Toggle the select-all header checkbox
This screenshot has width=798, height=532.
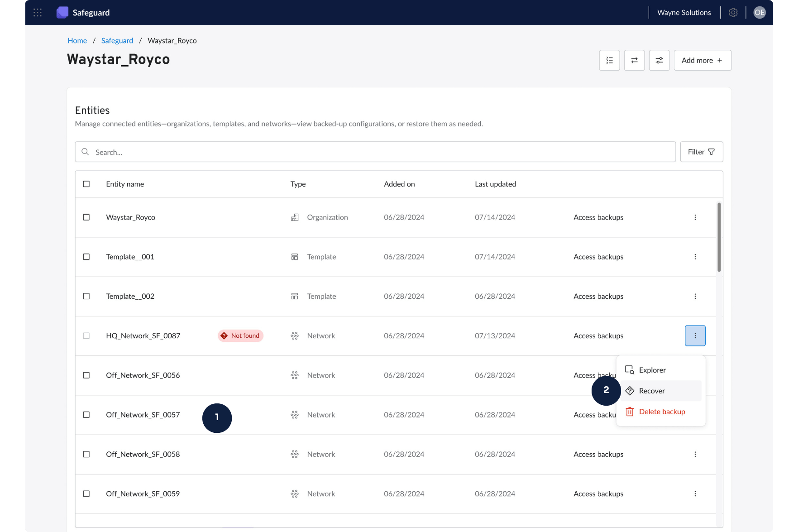(86, 184)
